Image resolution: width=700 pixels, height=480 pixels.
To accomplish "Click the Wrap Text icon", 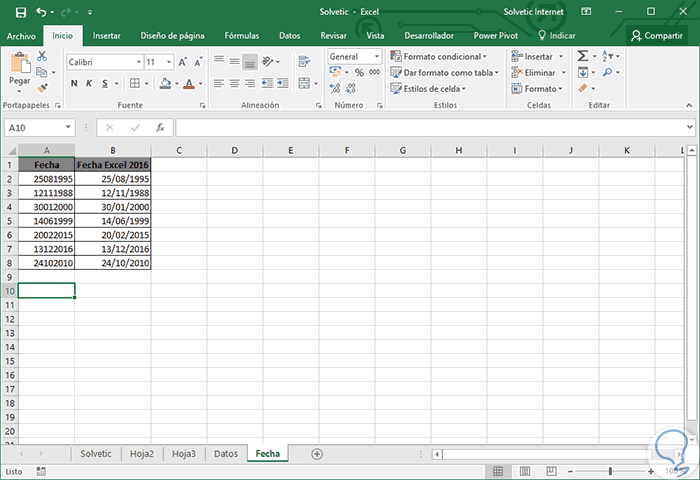I will (304, 61).
